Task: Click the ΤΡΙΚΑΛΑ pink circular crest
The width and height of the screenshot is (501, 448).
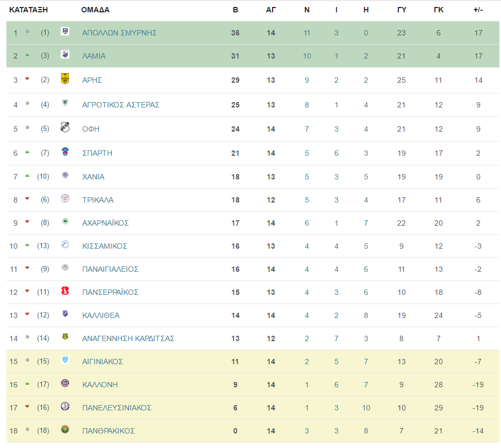Action: [65, 199]
